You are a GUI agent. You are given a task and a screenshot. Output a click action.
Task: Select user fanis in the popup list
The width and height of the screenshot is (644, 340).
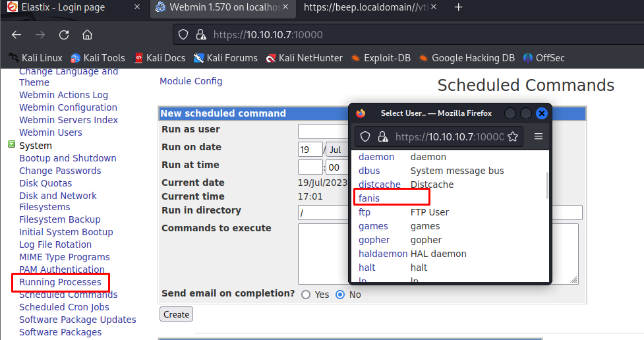point(369,198)
